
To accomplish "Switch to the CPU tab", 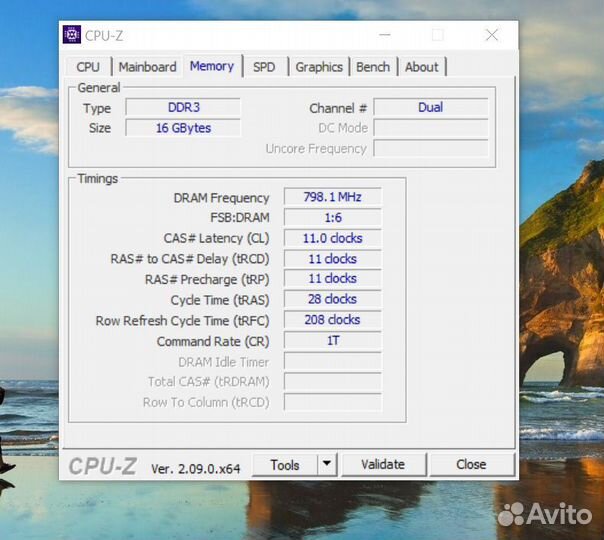I will click(88, 67).
